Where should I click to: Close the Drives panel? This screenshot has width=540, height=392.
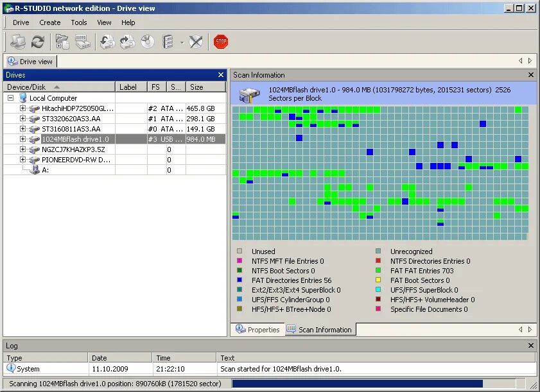pyautogui.click(x=221, y=74)
